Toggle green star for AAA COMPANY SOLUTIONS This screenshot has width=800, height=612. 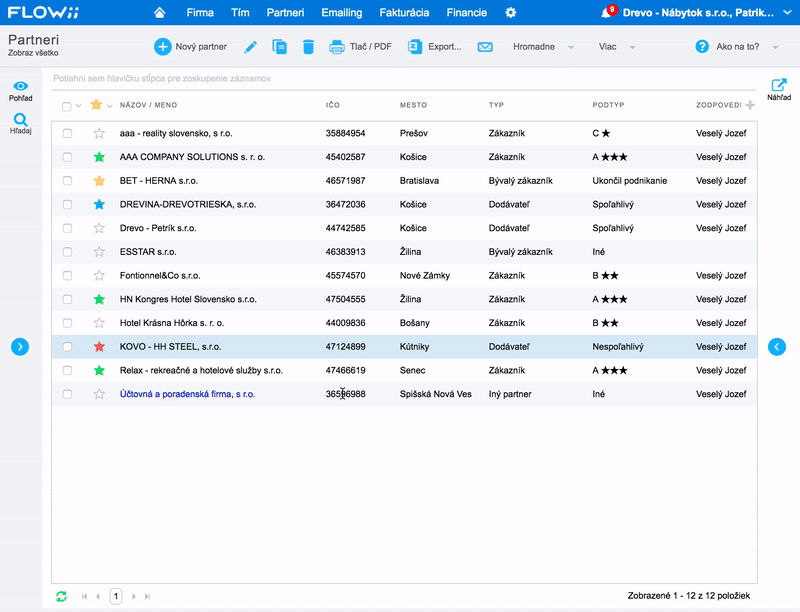click(99, 157)
